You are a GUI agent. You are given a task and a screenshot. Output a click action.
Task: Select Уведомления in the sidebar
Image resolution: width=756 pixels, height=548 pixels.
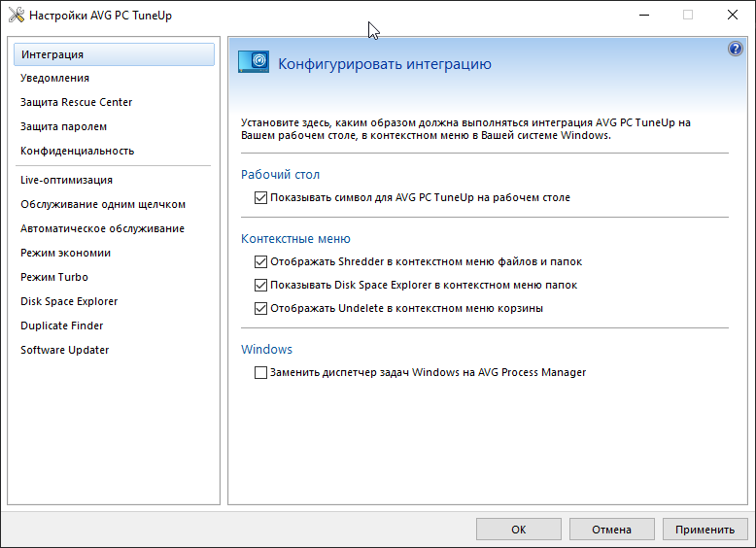[x=54, y=78]
